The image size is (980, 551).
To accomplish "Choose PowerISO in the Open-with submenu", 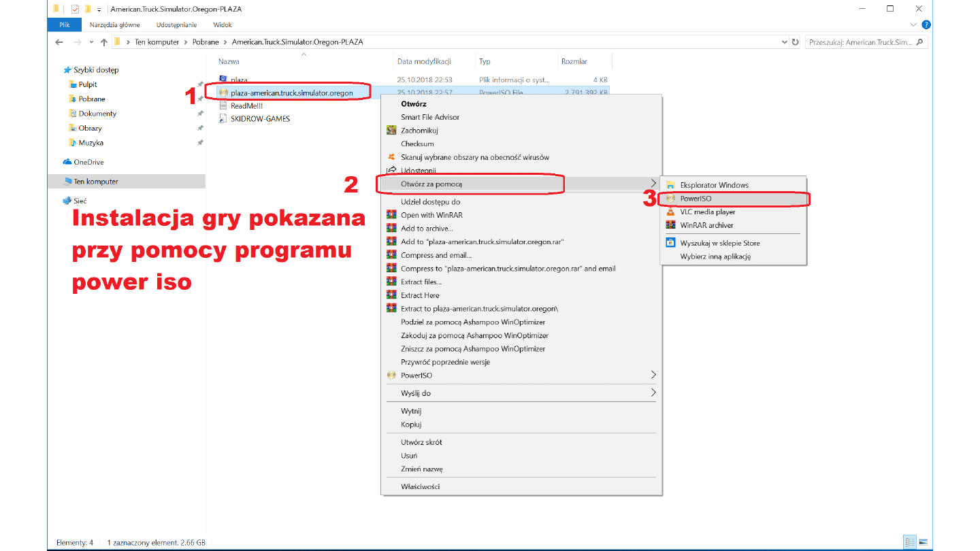I will point(696,199).
